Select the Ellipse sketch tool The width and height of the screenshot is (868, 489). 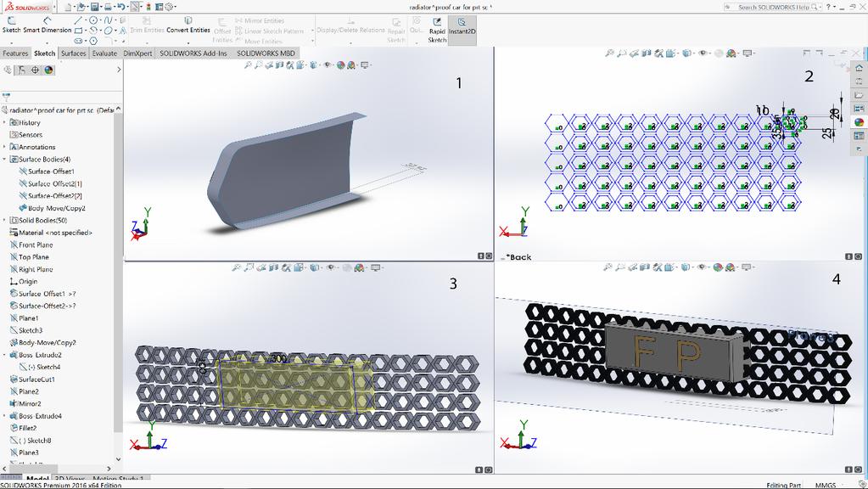click(108, 31)
